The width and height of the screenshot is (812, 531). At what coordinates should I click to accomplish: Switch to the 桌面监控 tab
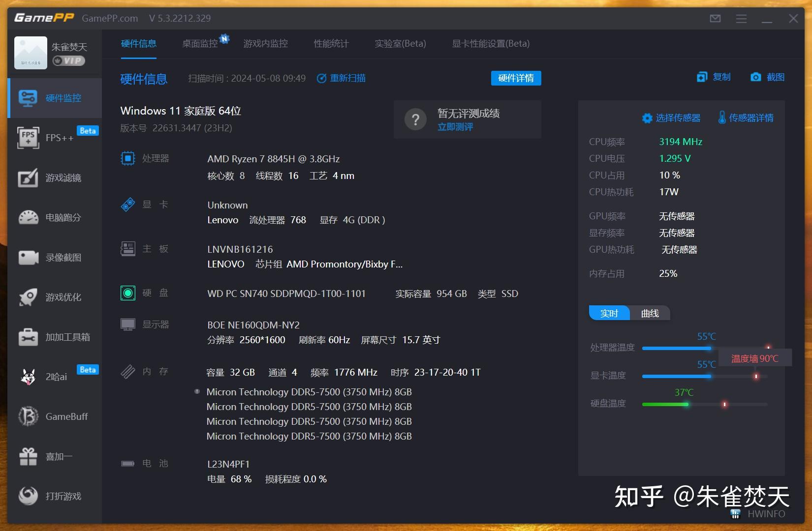(x=200, y=44)
